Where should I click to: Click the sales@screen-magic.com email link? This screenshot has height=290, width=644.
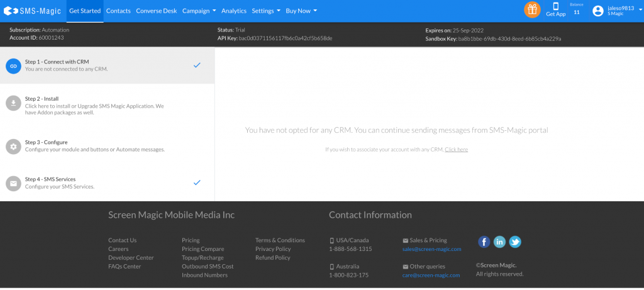(x=431, y=249)
